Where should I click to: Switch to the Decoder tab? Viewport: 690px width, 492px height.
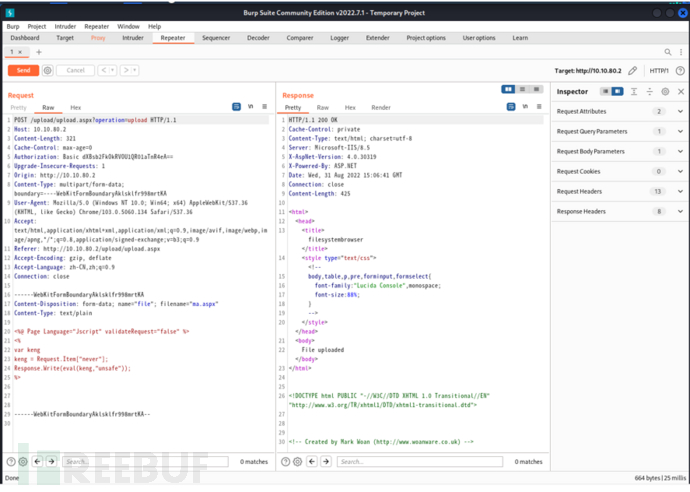pos(258,38)
